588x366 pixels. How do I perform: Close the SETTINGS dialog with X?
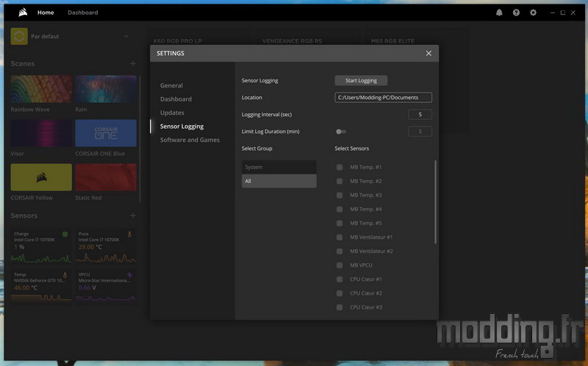click(x=429, y=53)
